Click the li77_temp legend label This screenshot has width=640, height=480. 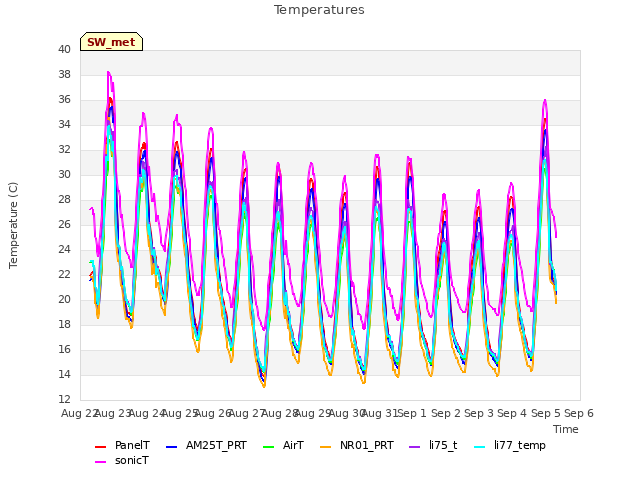pos(520,445)
